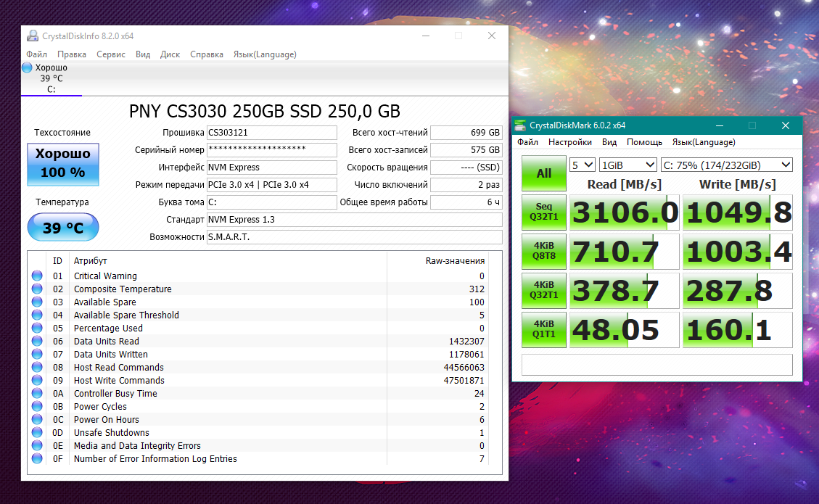Click the Seq write result 1049.8

[x=738, y=212]
